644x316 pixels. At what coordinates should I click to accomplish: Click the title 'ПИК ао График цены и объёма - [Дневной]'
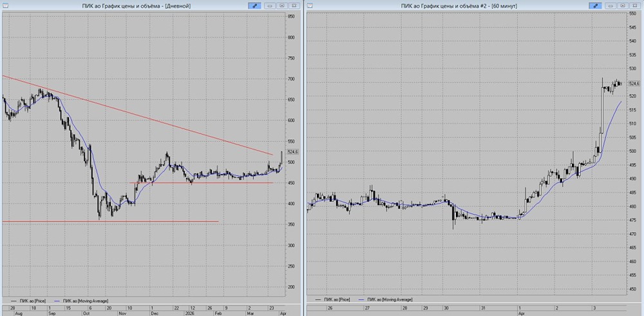click(137, 6)
